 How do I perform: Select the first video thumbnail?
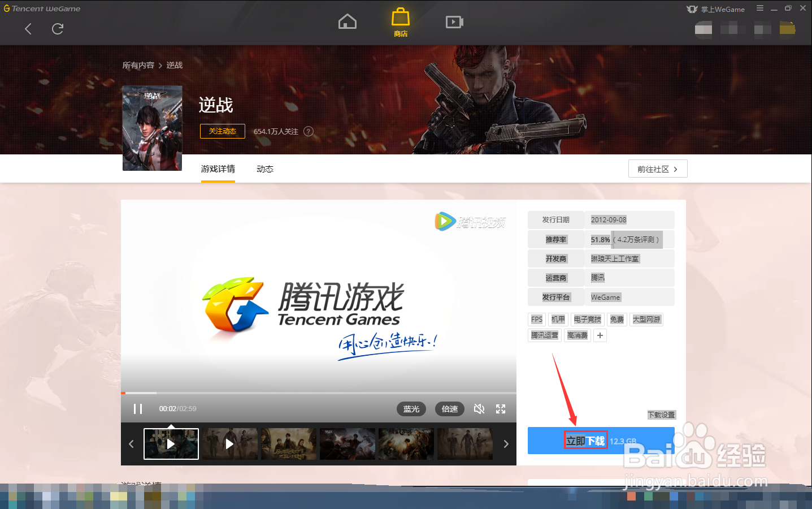pyautogui.click(x=171, y=444)
